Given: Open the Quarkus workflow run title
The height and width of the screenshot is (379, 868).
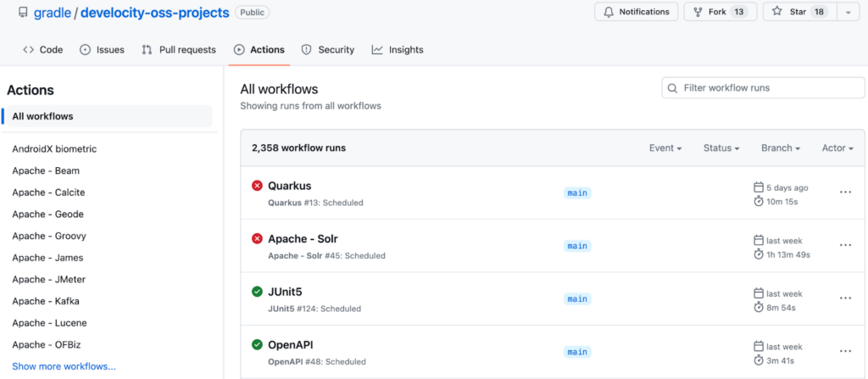Looking at the screenshot, I should (290, 186).
